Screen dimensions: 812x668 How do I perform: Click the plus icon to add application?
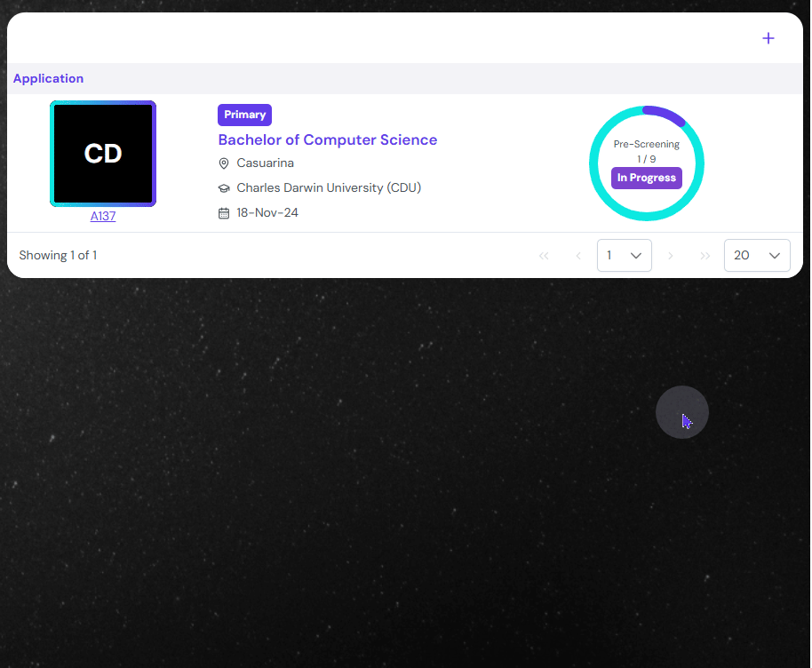(768, 38)
